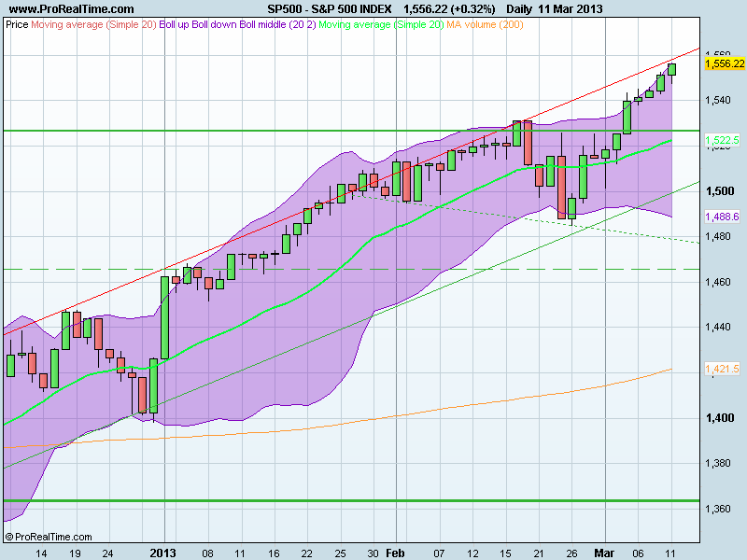
Task: Select the green Moving average (Simple 20) legend
Action: pos(381,24)
